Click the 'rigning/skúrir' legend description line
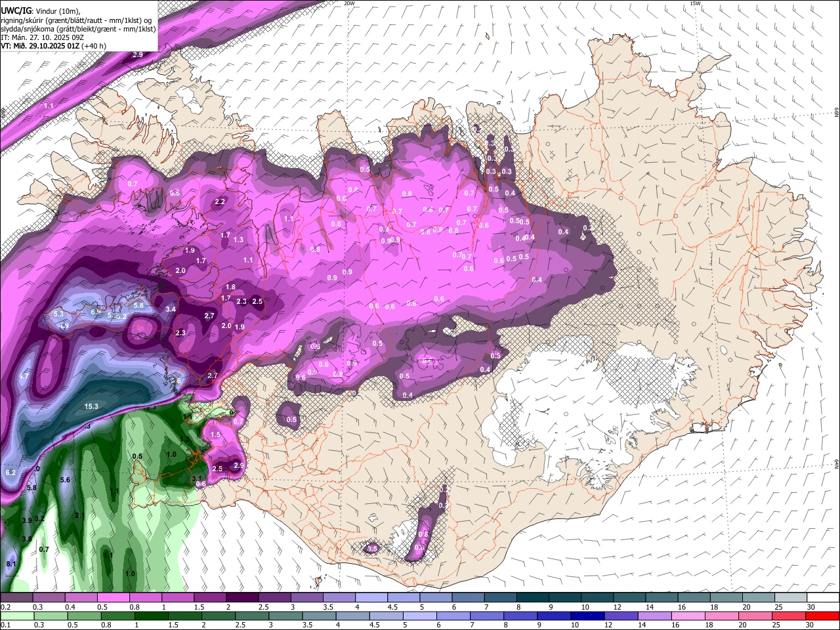This screenshot has width=840, height=630. tap(77, 20)
